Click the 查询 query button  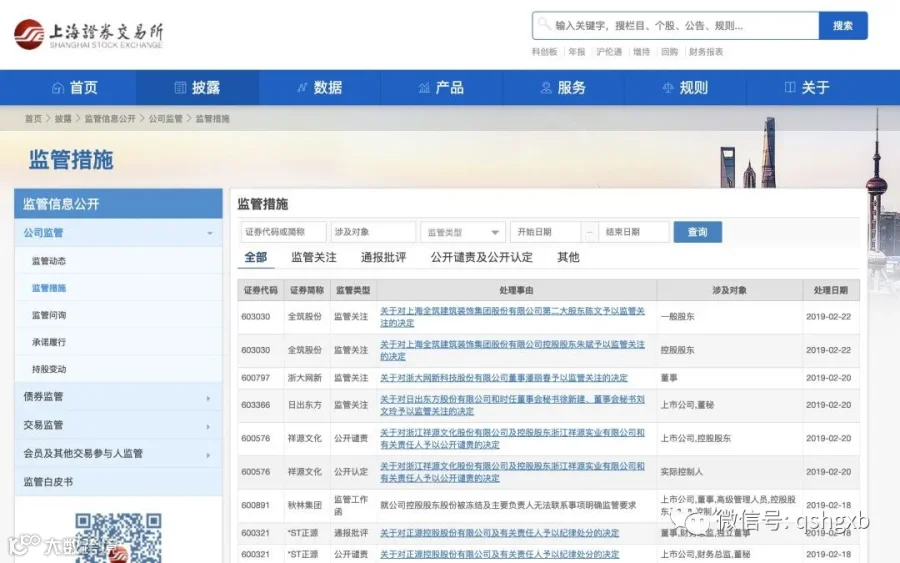pos(697,232)
